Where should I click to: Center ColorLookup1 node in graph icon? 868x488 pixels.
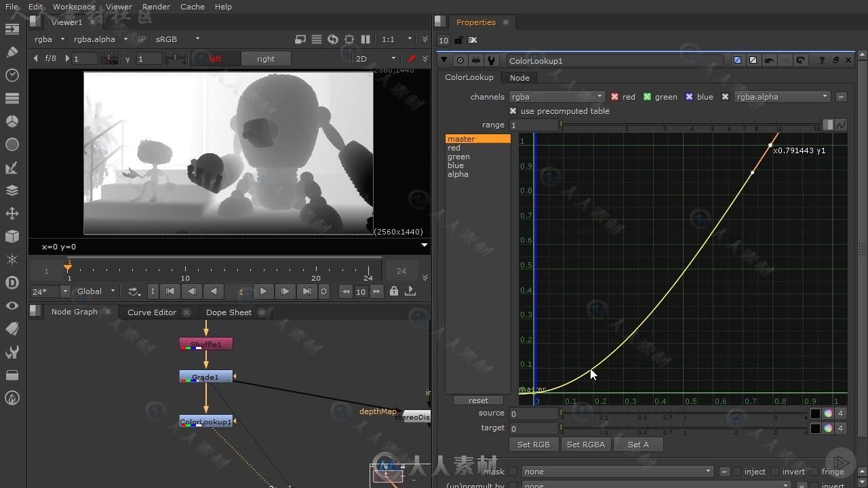tap(460, 60)
